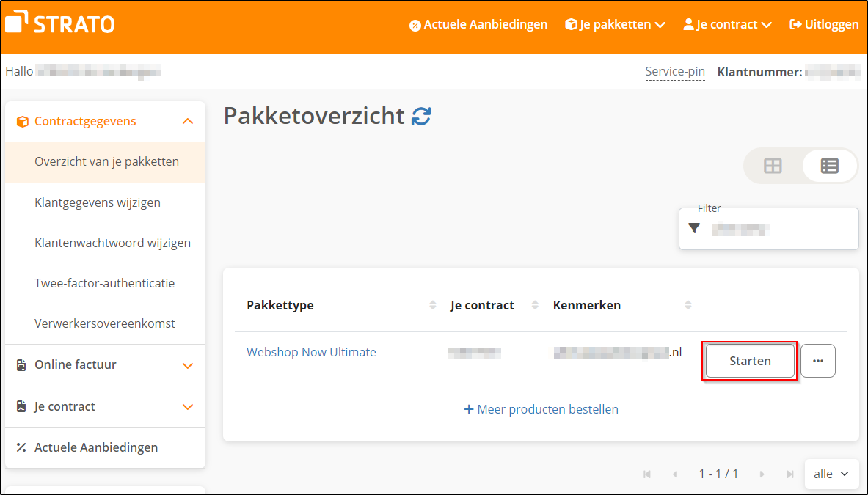Toggle sorting on Je contract column
The height and width of the screenshot is (495, 868).
(x=533, y=305)
